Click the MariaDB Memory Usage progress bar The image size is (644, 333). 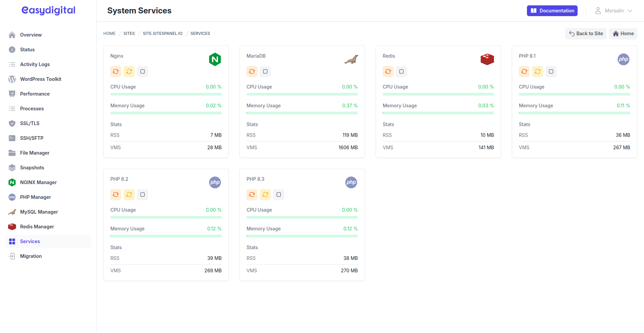tap(302, 113)
